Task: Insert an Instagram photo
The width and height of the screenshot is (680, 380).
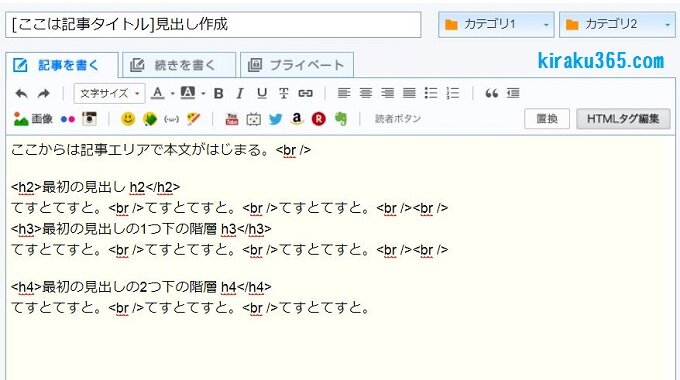Action: point(89,119)
